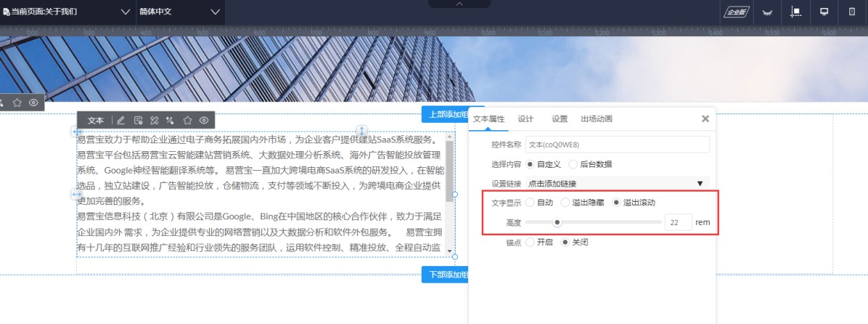The height and width of the screenshot is (324, 868).
Task: Enable the anchor with 开启 radio
Action: 530,242
